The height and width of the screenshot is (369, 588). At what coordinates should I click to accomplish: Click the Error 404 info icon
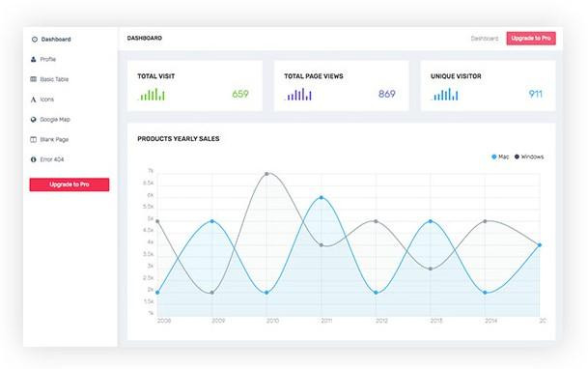(34, 159)
